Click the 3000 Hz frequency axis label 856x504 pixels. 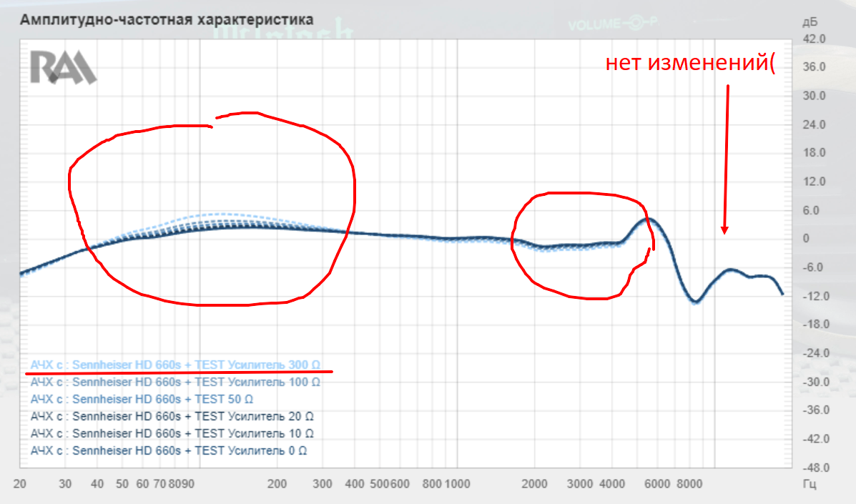point(580,484)
